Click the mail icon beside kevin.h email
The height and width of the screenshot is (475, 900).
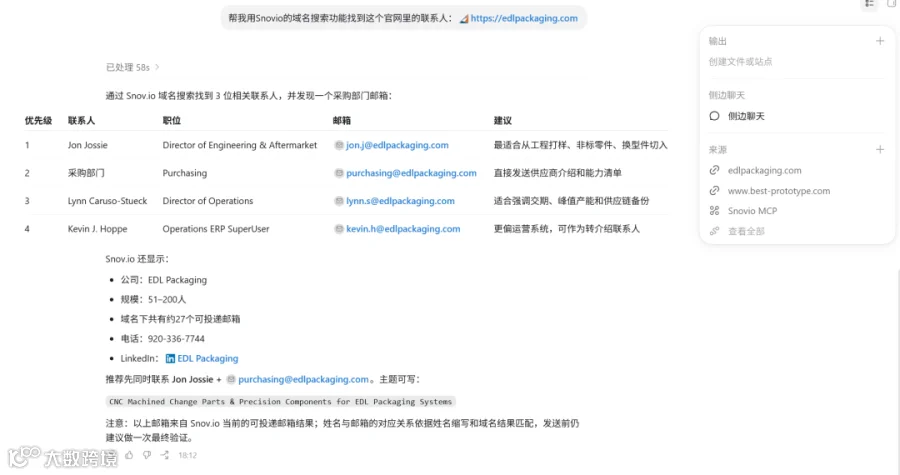click(x=339, y=229)
